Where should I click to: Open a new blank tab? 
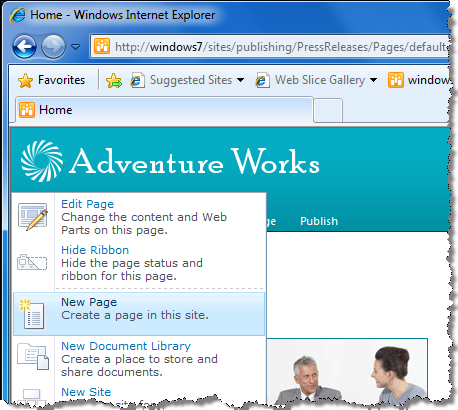(328, 111)
